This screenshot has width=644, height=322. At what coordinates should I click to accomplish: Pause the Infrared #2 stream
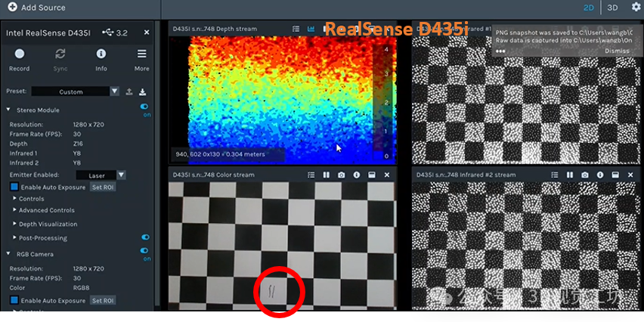[570, 175]
